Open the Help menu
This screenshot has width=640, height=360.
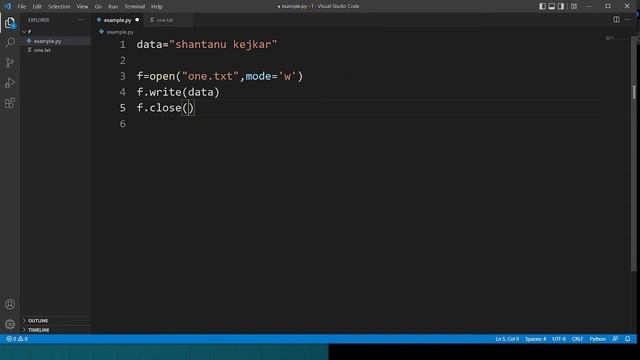click(157, 7)
